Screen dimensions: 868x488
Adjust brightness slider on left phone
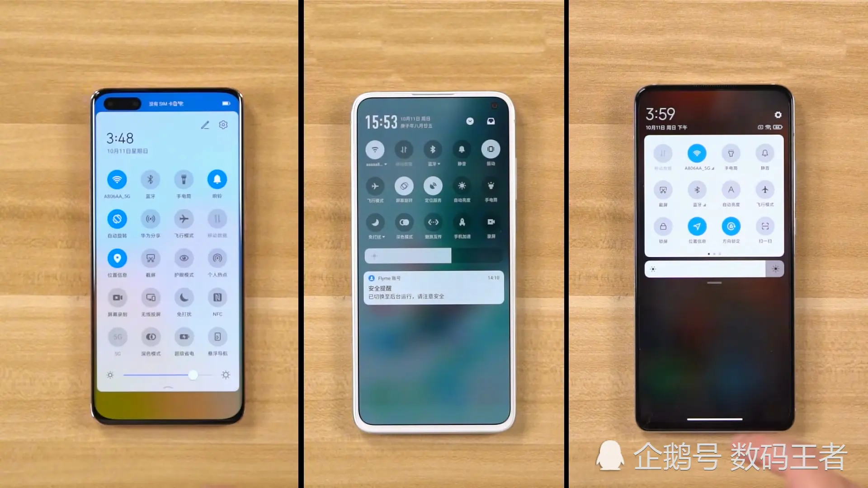[x=193, y=375]
